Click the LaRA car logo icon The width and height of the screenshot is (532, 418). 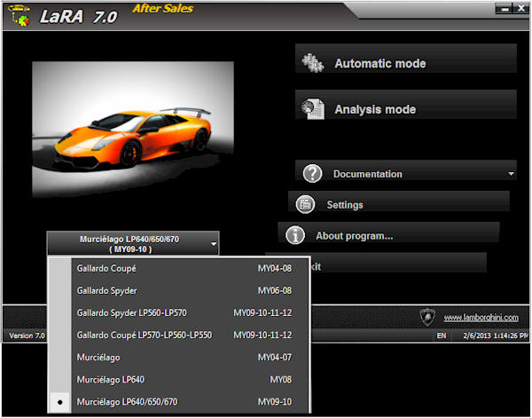coord(19,15)
